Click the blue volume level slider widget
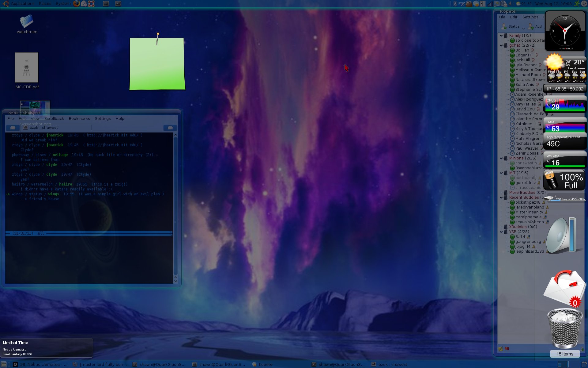The width and height of the screenshot is (588, 368). [x=572, y=235]
